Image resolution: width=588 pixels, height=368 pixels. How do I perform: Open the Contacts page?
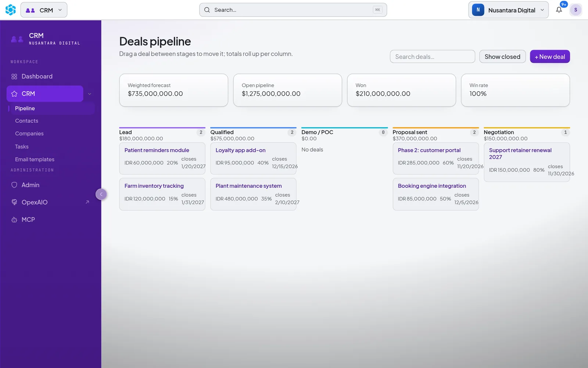pyautogui.click(x=26, y=121)
